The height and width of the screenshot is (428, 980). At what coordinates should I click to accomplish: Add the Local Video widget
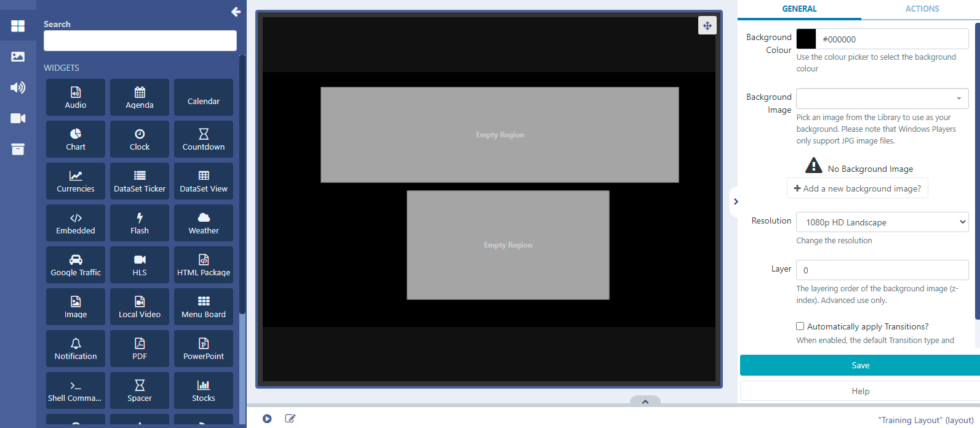point(140,307)
